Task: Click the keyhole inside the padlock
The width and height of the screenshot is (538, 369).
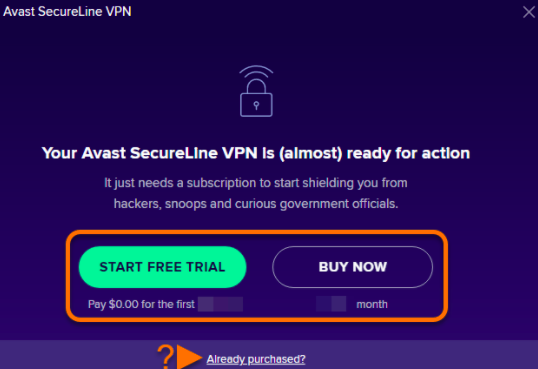Action: [x=256, y=105]
